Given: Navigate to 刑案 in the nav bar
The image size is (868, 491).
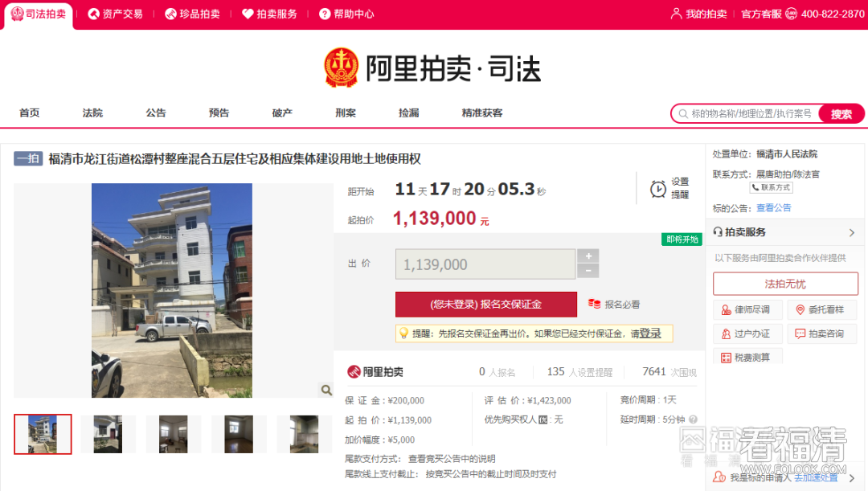Looking at the screenshot, I should pyautogui.click(x=346, y=113).
